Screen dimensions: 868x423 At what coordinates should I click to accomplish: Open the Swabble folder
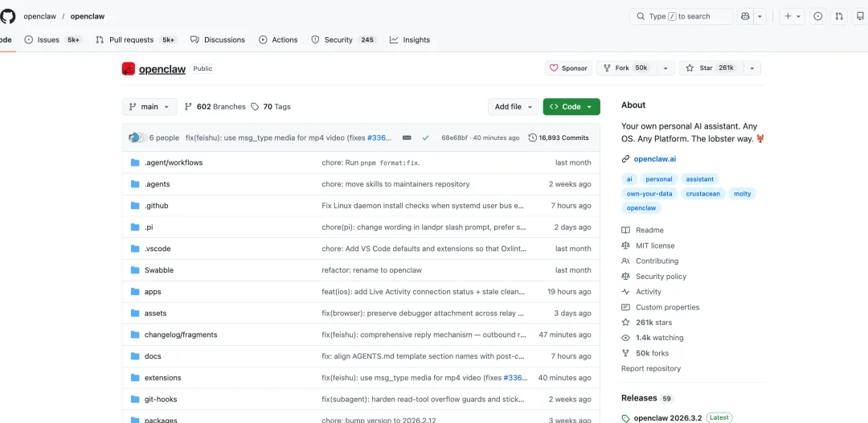(159, 270)
